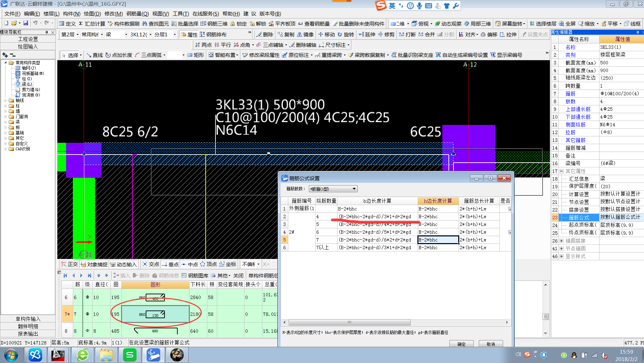Viewport: 644px width, 363px height.
Task: Click the 打断 break tool
Action: point(407,34)
